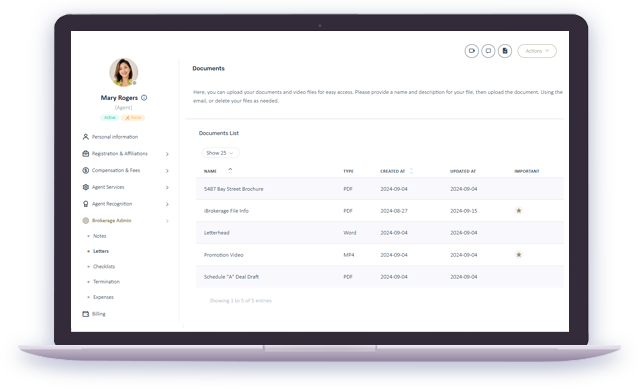Open the Termination submenu item
The width and height of the screenshot is (640, 390).
(107, 281)
